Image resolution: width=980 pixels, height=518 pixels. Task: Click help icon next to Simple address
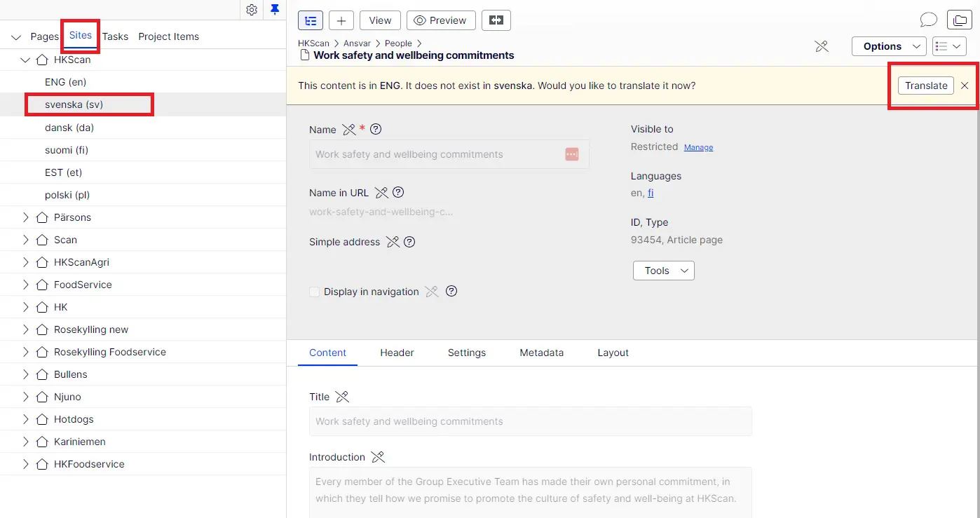(x=409, y=242)
